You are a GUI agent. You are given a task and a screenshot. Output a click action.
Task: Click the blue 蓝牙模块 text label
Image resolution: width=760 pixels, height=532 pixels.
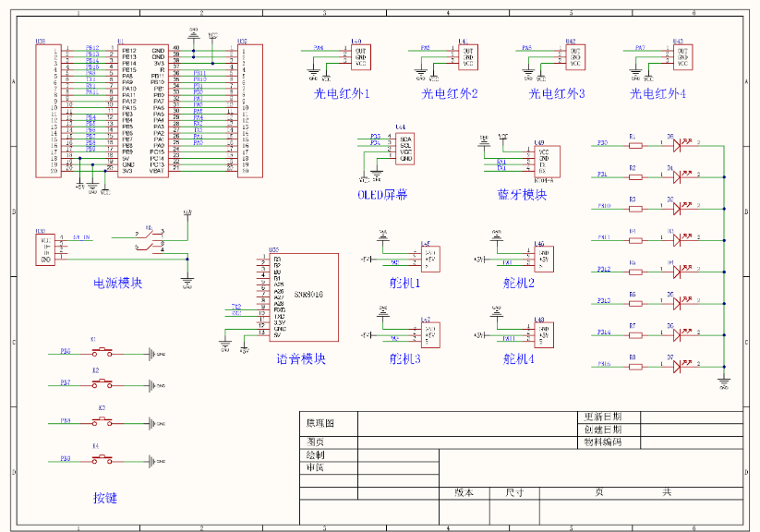pyautogui.click(x=524, y=194)
